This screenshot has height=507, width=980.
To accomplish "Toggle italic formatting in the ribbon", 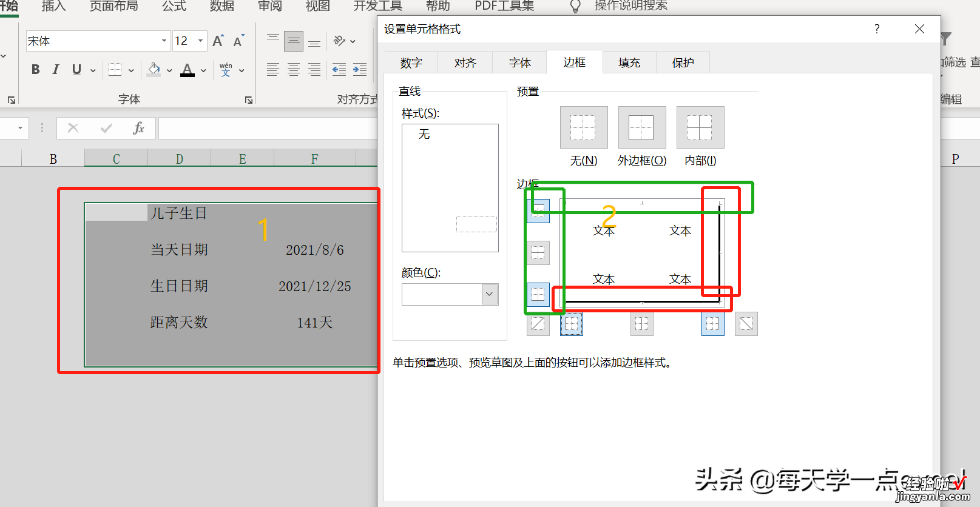I will click(56, 70).
